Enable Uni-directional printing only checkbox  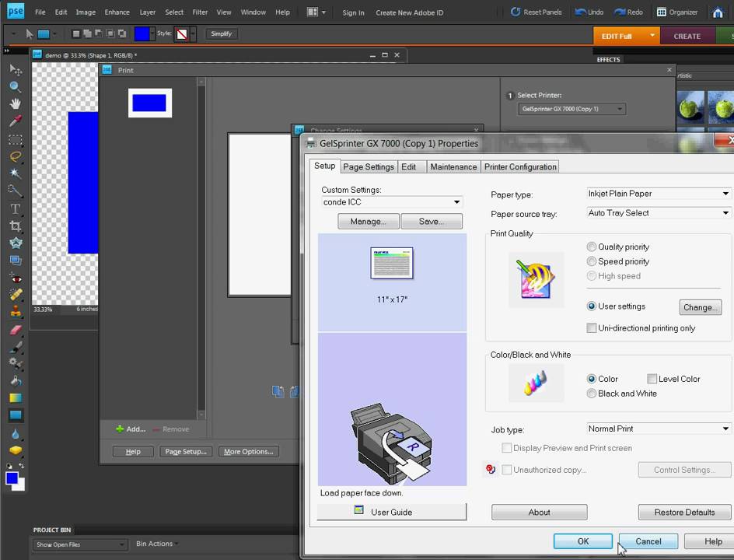point(592,327)
